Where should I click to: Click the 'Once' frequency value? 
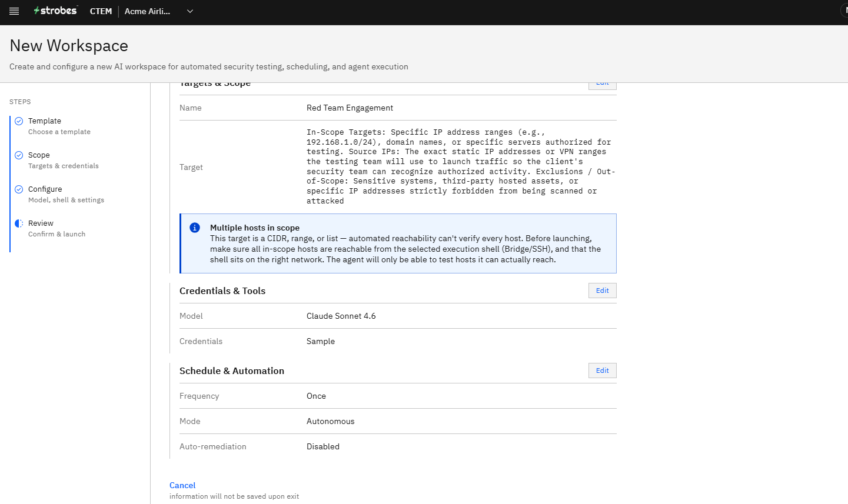click(x=316, y=396)
